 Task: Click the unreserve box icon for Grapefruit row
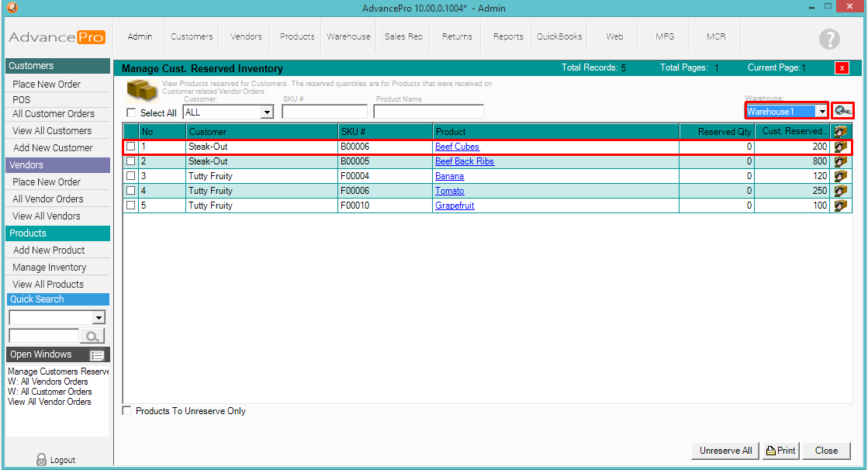[x=840, y=206]
